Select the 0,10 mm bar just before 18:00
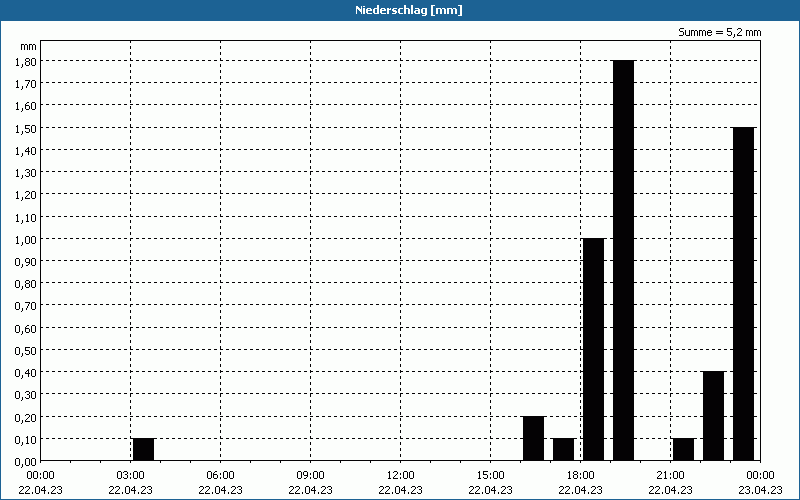This screenshot has width=800, height=500. [x=564, y=449]
